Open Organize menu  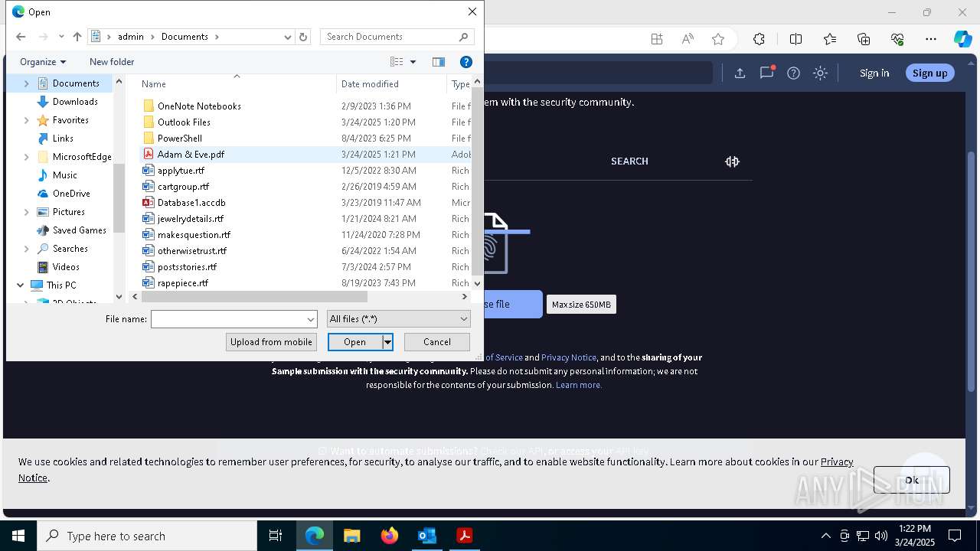[43, 62]
